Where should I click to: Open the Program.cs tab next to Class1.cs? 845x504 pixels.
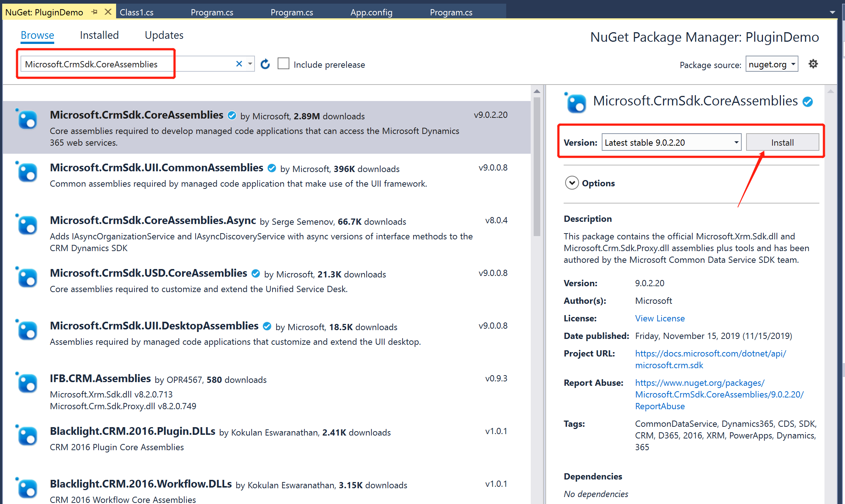click(x=212, y=12)
